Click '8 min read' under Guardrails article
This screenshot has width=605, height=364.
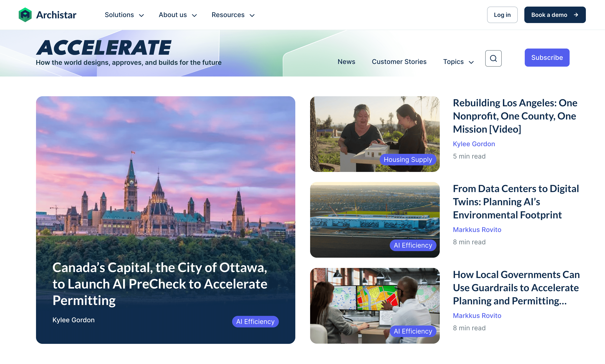click(469, 328)
